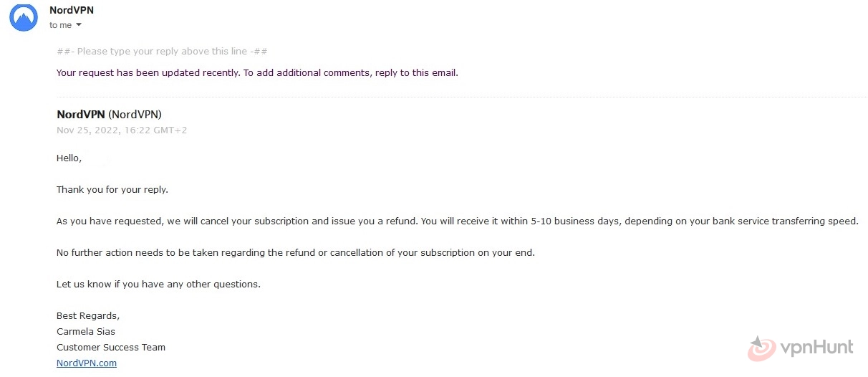Click the "No further action needs to be taken" paragraph
The image size is (868, 377).
click(x=296, y=253)
